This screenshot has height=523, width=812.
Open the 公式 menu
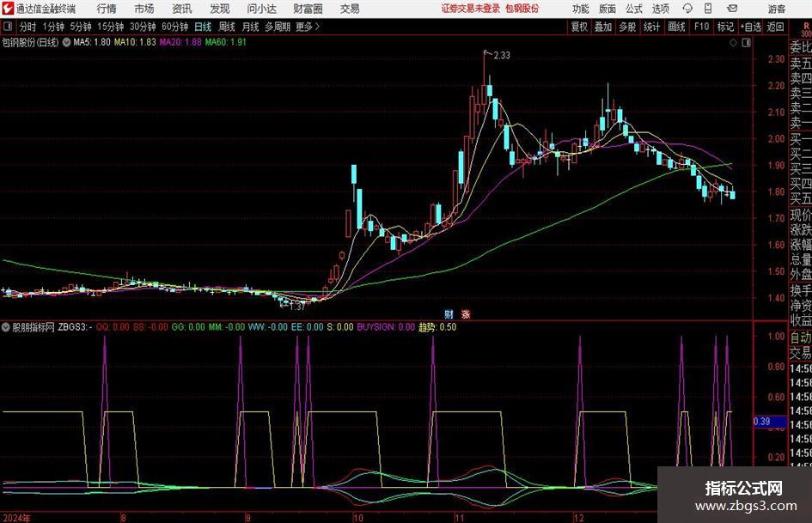[634, 9]
